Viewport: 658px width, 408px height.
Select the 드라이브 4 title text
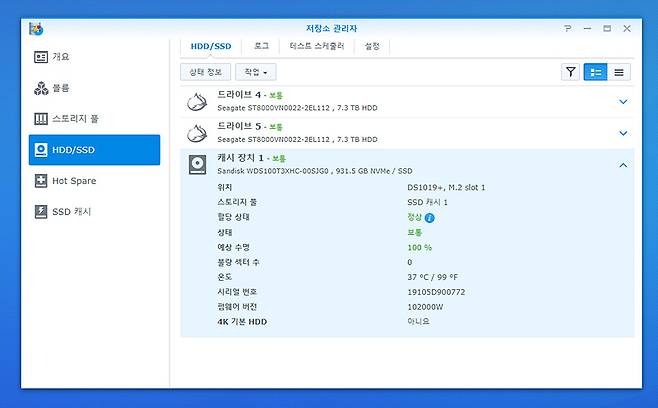(239, 95)
